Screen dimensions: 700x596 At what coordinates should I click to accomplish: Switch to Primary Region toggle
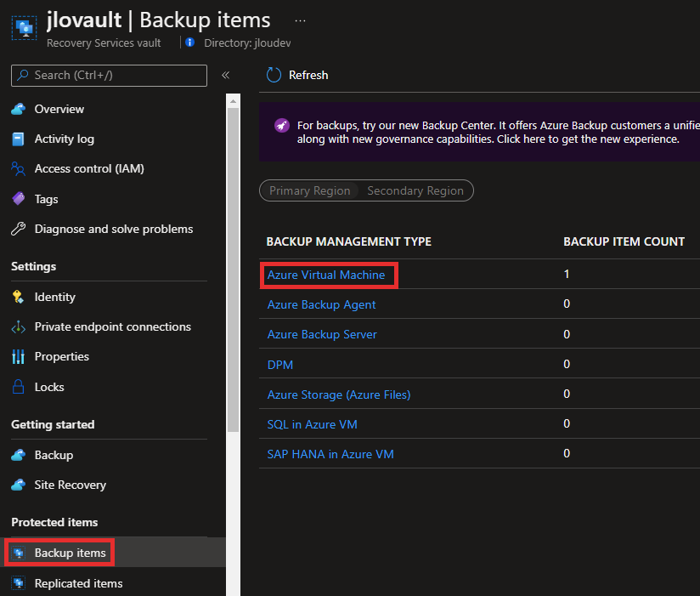click(x=309, y=190)
